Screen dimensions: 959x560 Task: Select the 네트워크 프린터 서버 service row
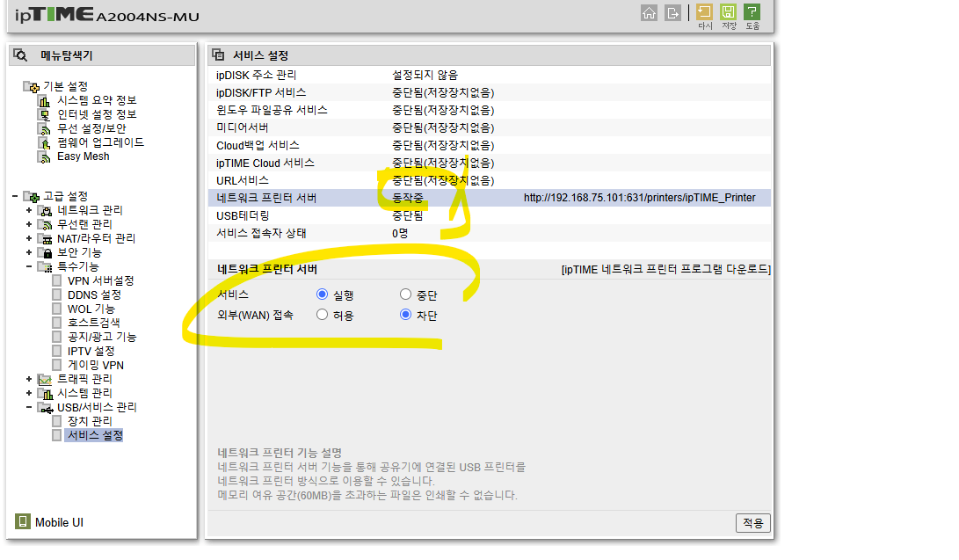click(490, 198)
